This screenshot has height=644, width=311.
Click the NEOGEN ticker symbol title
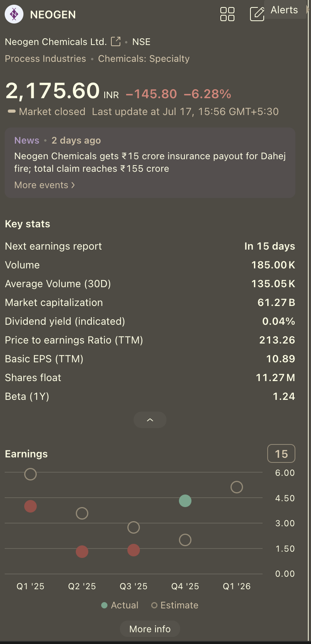pyautogui.click(x=53, y=15)
